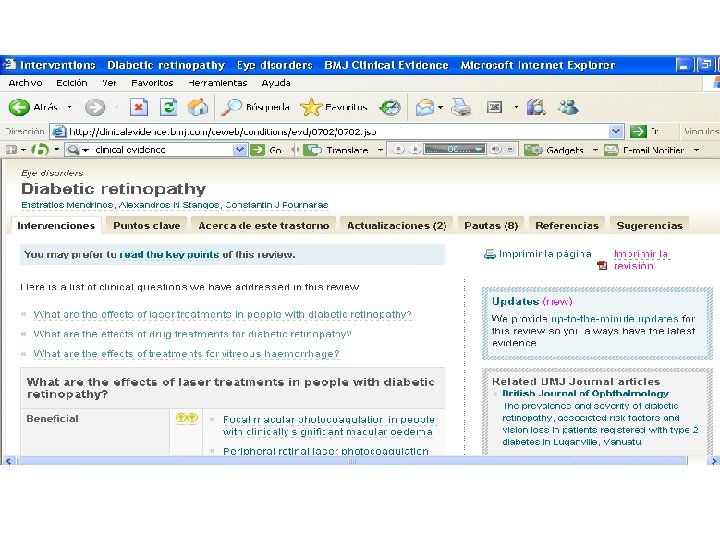Open the Actualizaciones (2) tab
Screen dimensions: 720x540
pos(396,225)
